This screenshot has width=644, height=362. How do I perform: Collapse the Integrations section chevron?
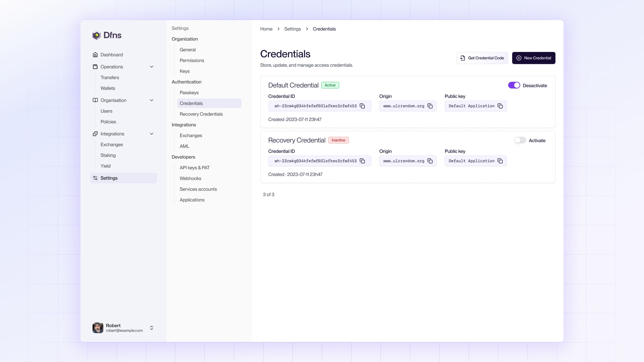click(x=152, y=134)
